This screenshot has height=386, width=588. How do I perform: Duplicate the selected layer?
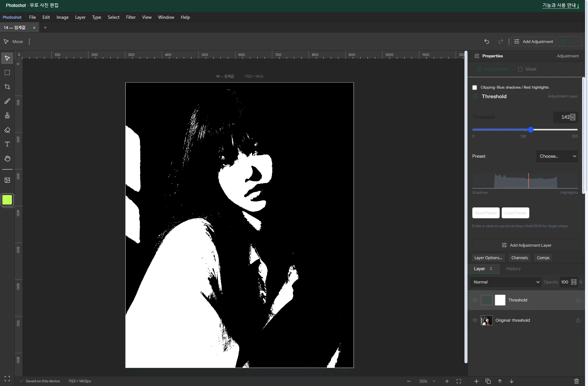click(488, 381)
